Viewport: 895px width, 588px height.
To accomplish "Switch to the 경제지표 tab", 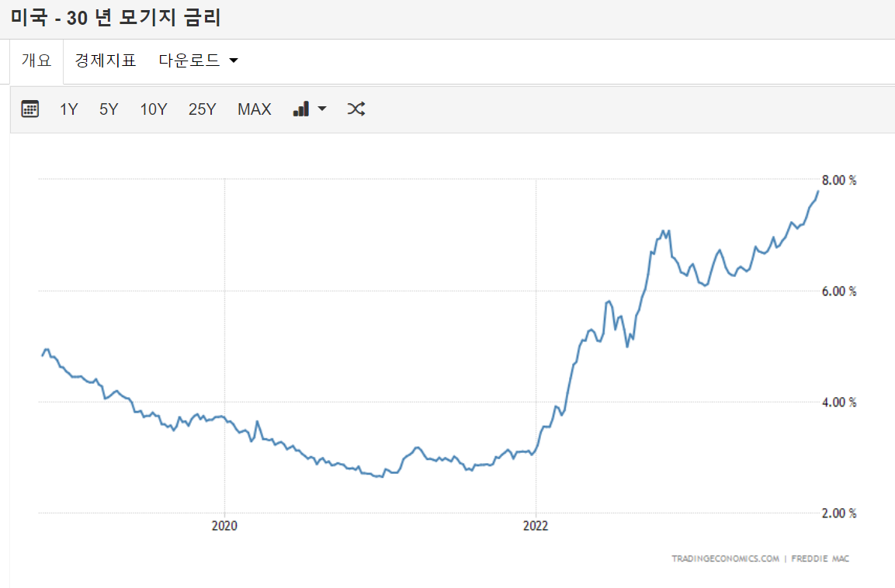I will pos(105,60).
